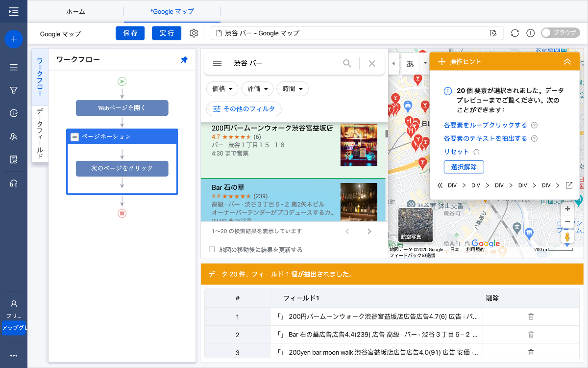Click the 選択解除 button
The image size is (588, 368).
464,167
